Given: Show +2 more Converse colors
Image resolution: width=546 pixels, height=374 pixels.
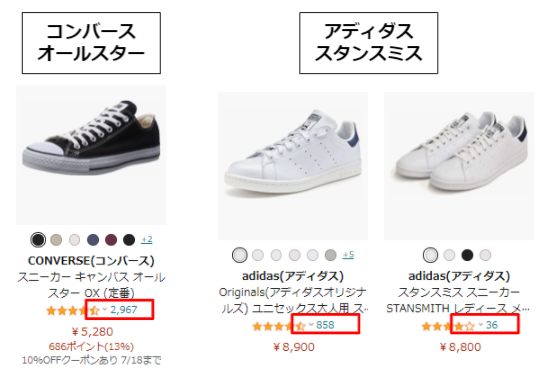Looking at the screenshot, I should 147,240.
